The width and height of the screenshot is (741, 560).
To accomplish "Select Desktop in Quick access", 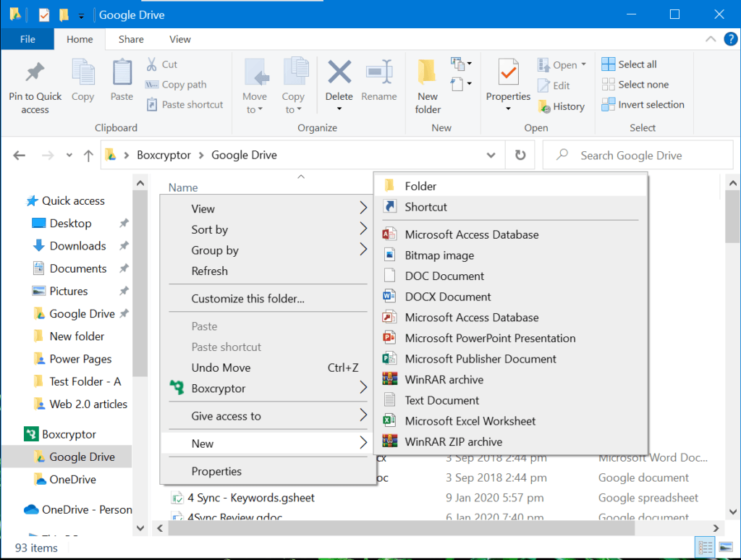I will [70, 223].
